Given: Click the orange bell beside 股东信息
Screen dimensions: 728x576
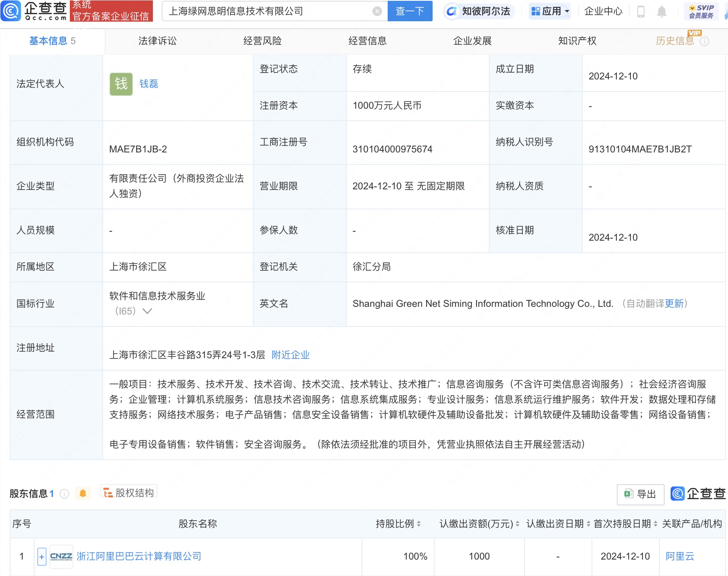Looking at the screenshot, I should coord(83,493).
